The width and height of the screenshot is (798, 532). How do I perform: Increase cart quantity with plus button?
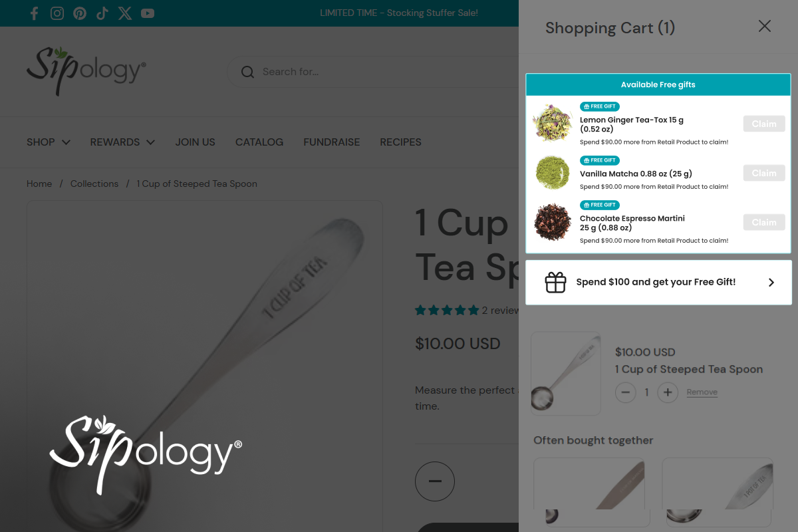pos(668,392)
